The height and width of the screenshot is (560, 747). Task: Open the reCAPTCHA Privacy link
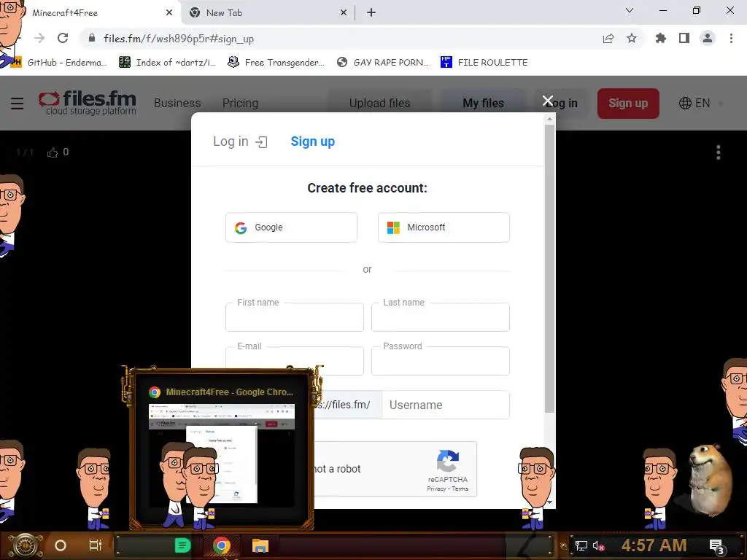(x=436, y=489)
